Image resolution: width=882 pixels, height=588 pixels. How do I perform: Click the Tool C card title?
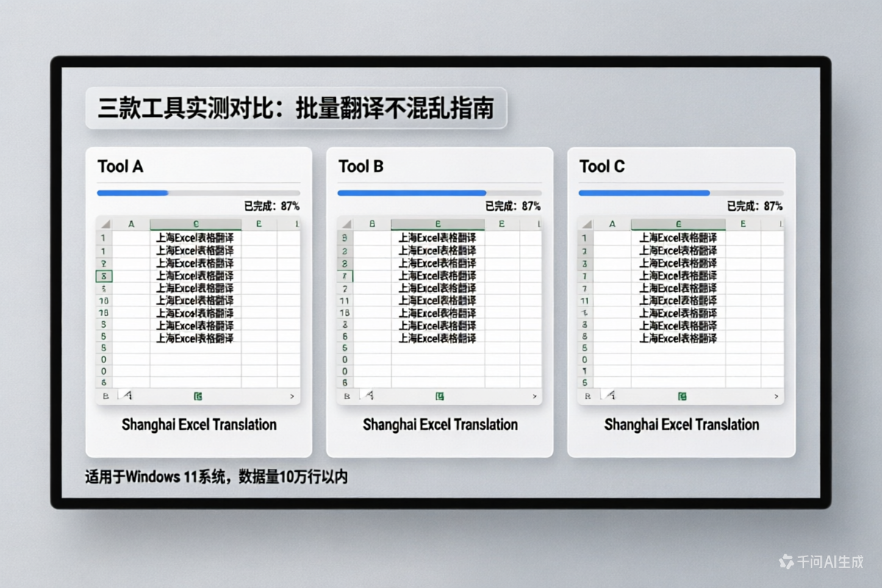602,167
